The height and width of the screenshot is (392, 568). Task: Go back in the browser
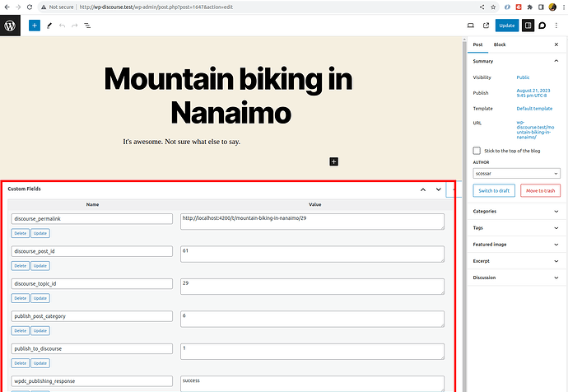pos(7,7)
